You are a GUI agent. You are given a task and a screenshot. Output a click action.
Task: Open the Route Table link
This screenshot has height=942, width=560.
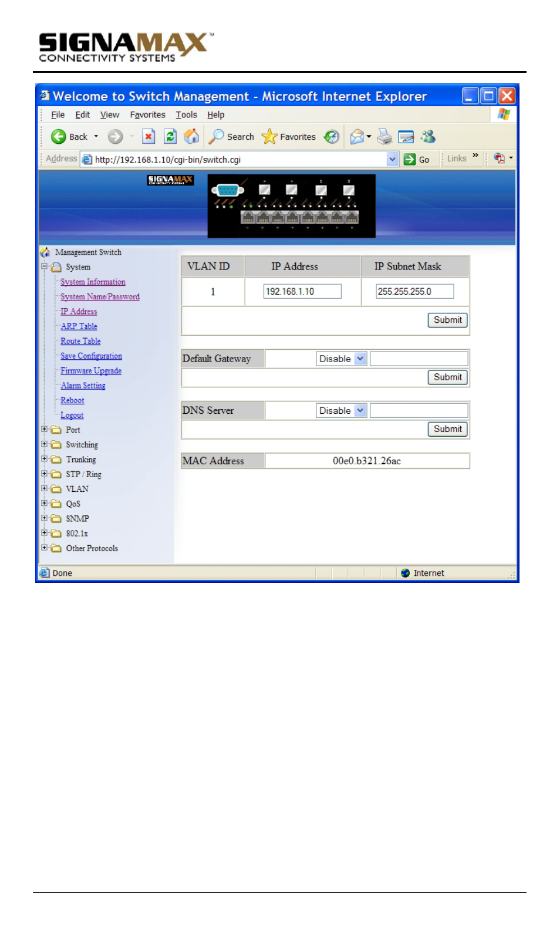click(81, 342)
